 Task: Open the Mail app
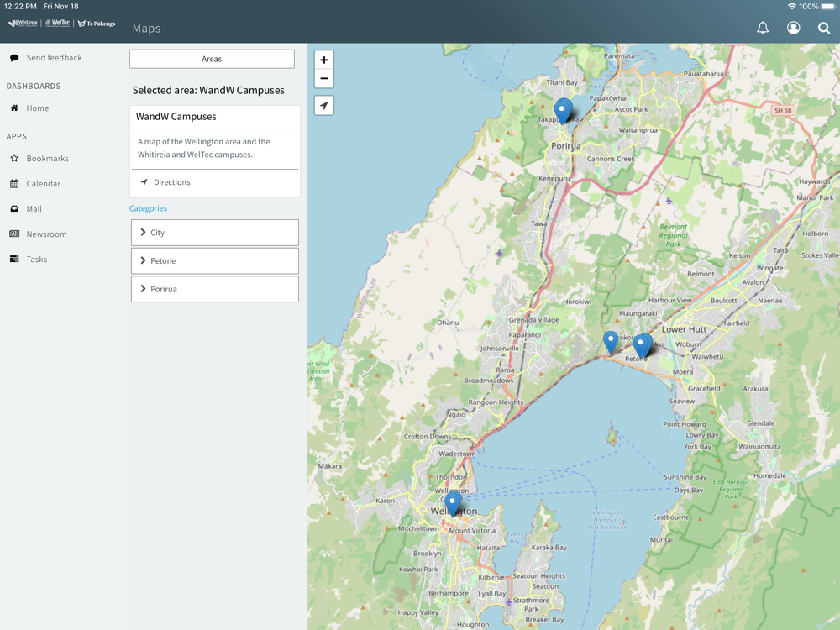(x=34, y=209)
